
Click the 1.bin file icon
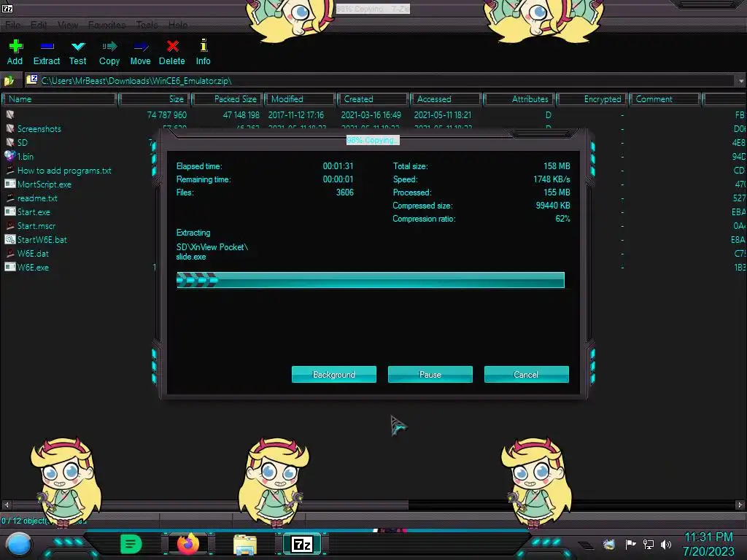[x=10, y=156]
